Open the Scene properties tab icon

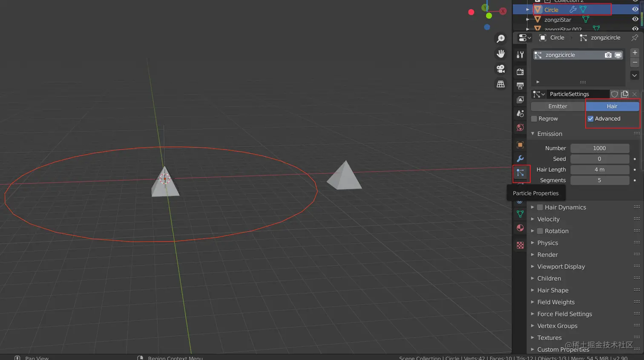tap(520, 114)
